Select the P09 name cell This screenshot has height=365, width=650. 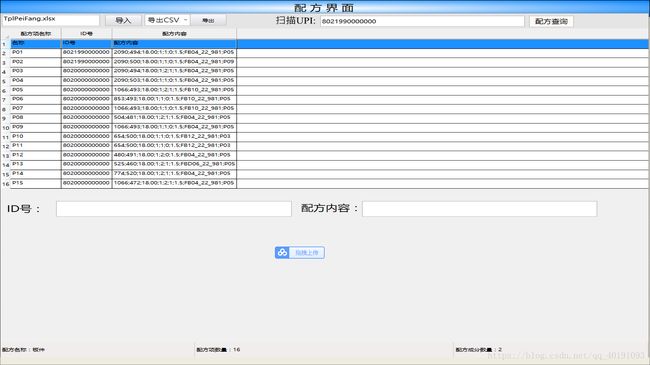[36, 127]
